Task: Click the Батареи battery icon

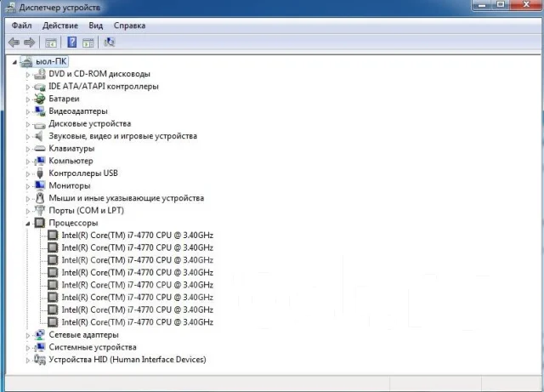Action: pos(40,99)
